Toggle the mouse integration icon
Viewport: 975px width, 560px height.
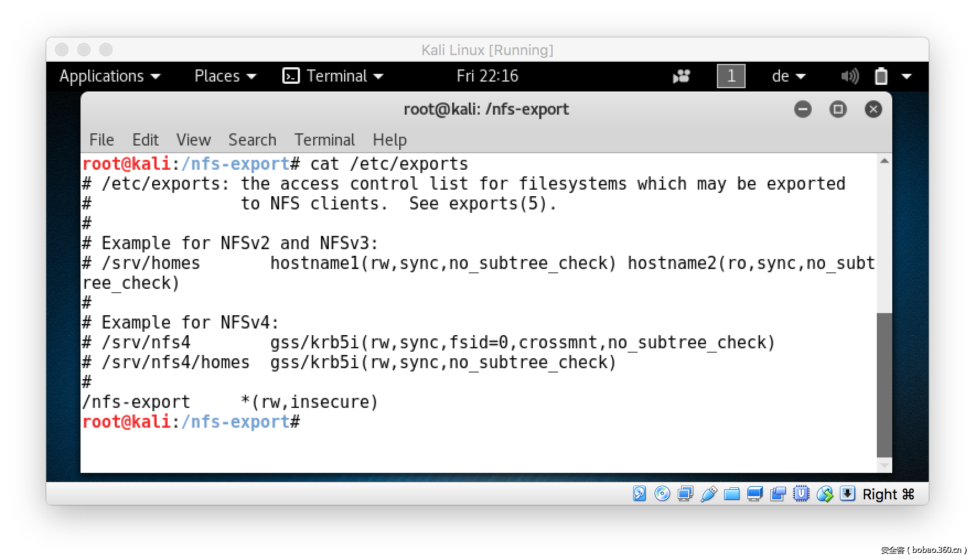pyautogui.click(x=824, y=493)
